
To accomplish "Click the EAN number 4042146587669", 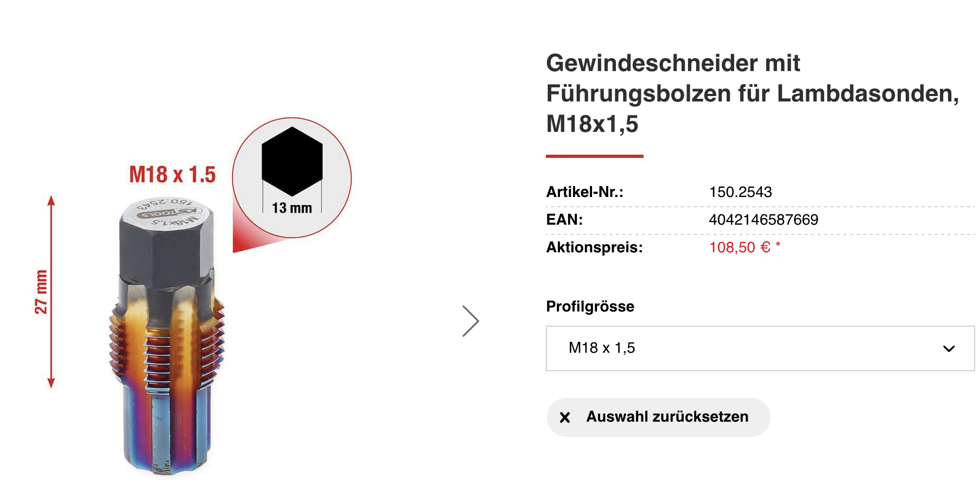I will coord(763,220).
